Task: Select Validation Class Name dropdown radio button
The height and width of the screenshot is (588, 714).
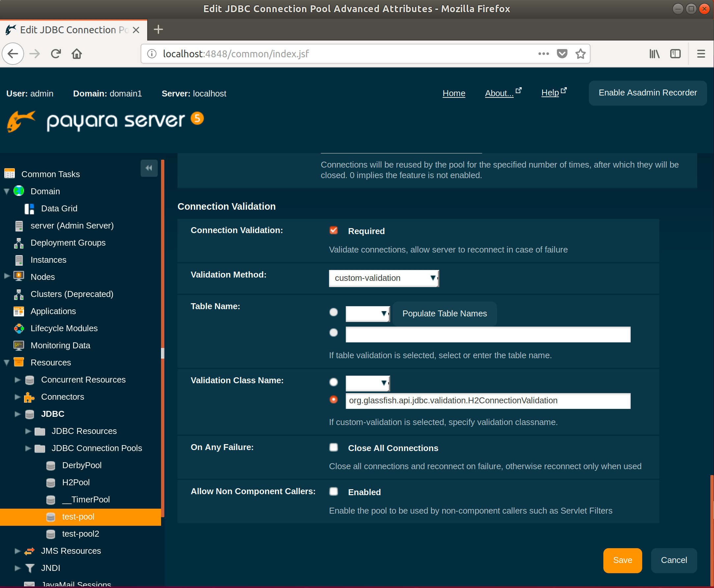Action: (x=333, y=383)
